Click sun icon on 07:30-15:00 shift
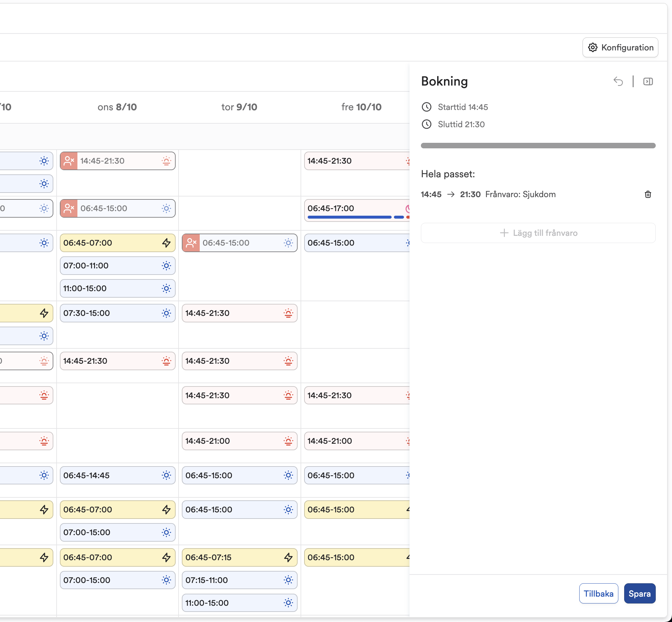Viewport: 672px width, 622px height. [166, 313]
